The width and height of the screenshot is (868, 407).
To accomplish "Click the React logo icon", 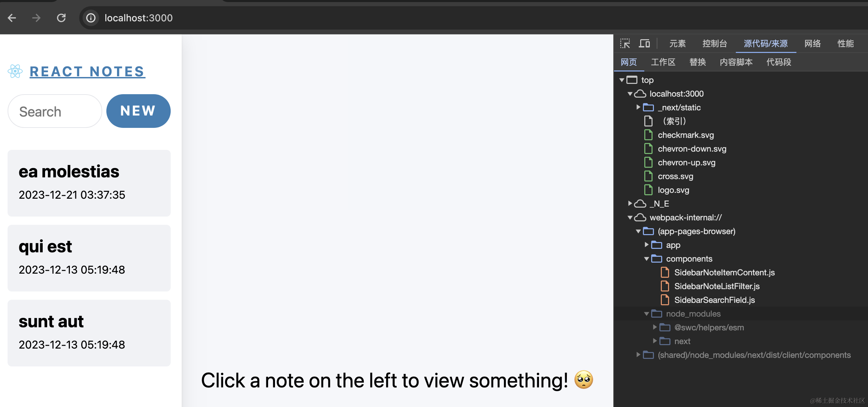I will (x=15, y=71).
